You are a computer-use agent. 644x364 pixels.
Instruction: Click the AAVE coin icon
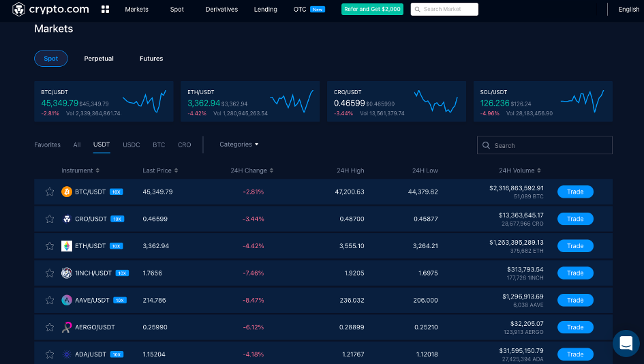(x=67, y=301)
